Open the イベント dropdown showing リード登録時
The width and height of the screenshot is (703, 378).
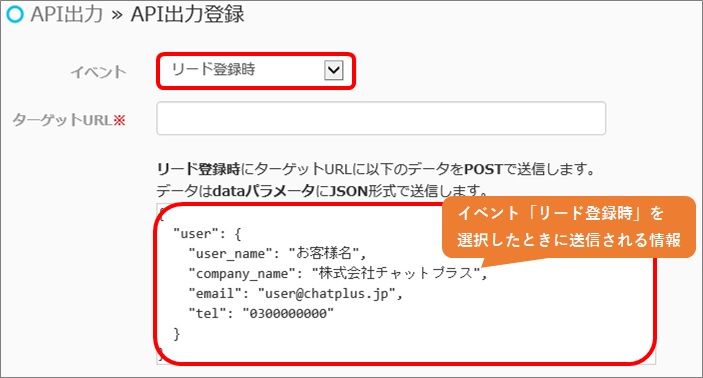(x=256, y=70)
